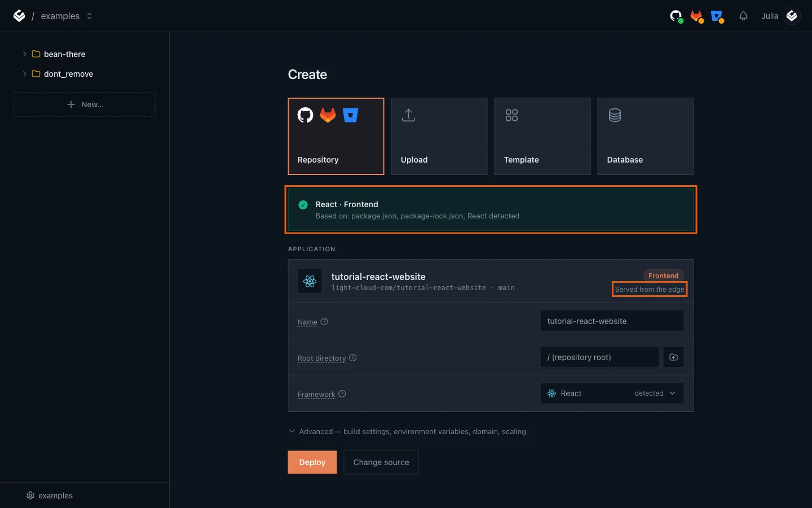Screen dimensions: 812x508
Task: Click the Framework help icon
Action: click(342, 394)
